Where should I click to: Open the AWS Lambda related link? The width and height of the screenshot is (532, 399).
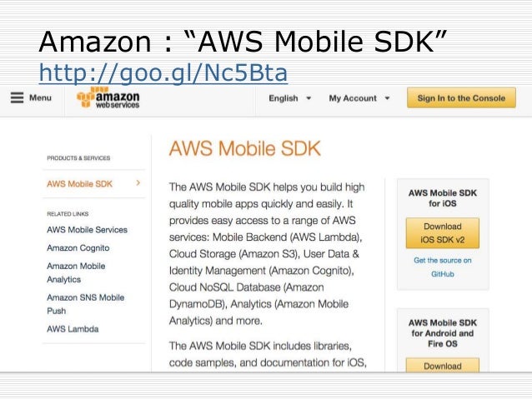pos(73,329)
